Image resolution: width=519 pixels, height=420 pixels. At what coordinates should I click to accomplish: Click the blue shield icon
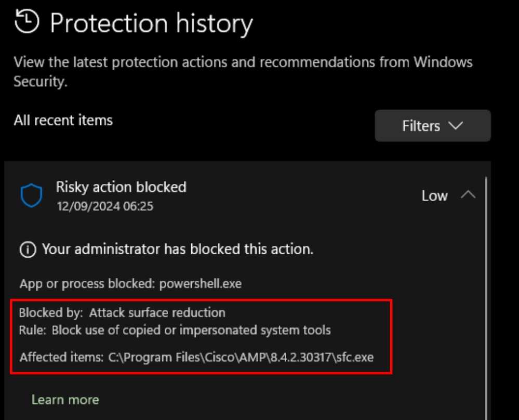pyautogui.click(x=32, y=195)
